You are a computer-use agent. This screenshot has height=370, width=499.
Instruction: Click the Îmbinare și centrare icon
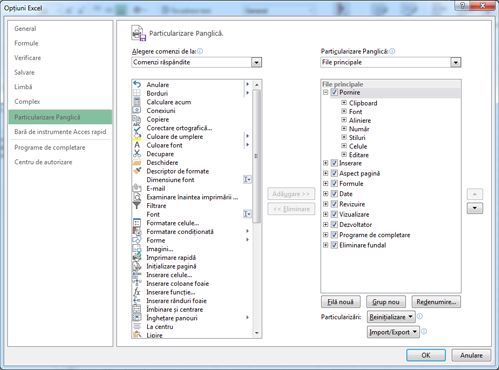point(137,309)
